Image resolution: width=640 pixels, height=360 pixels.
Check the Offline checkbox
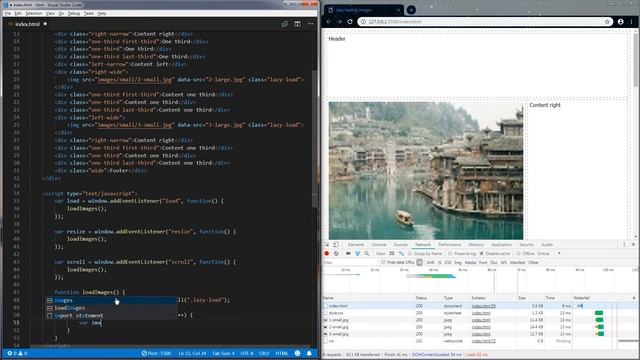click(x=518, y=253)
